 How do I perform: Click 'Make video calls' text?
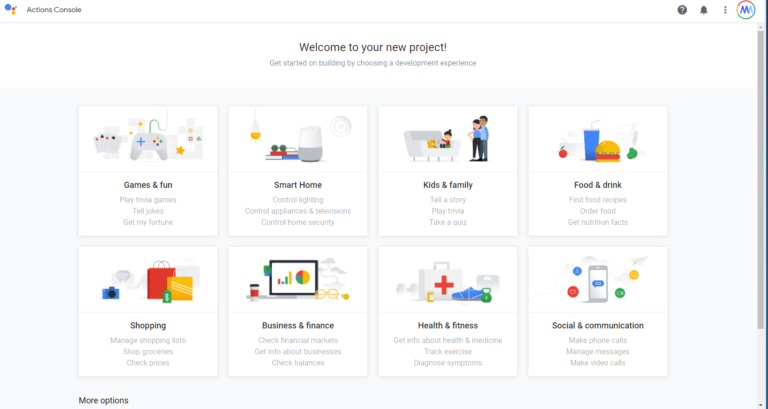[x=598, y=363]
